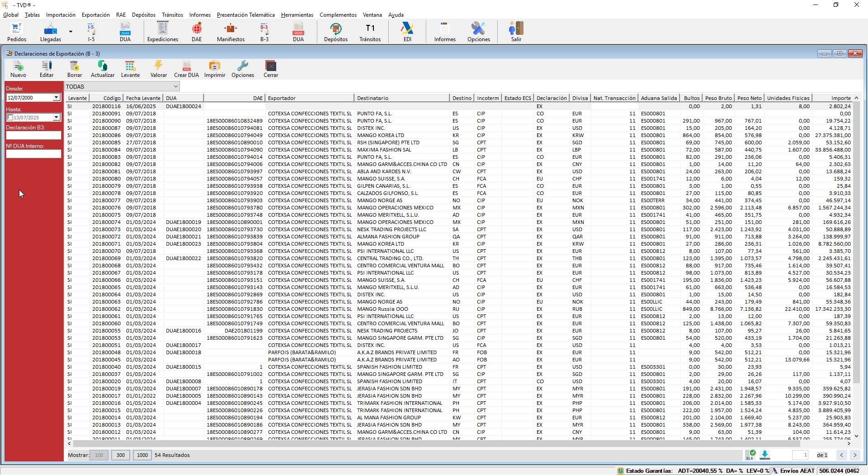Show 300 results per page
The width and height of the screenshot is (868, 475).
pyautogui.click(x=121, y=455)
